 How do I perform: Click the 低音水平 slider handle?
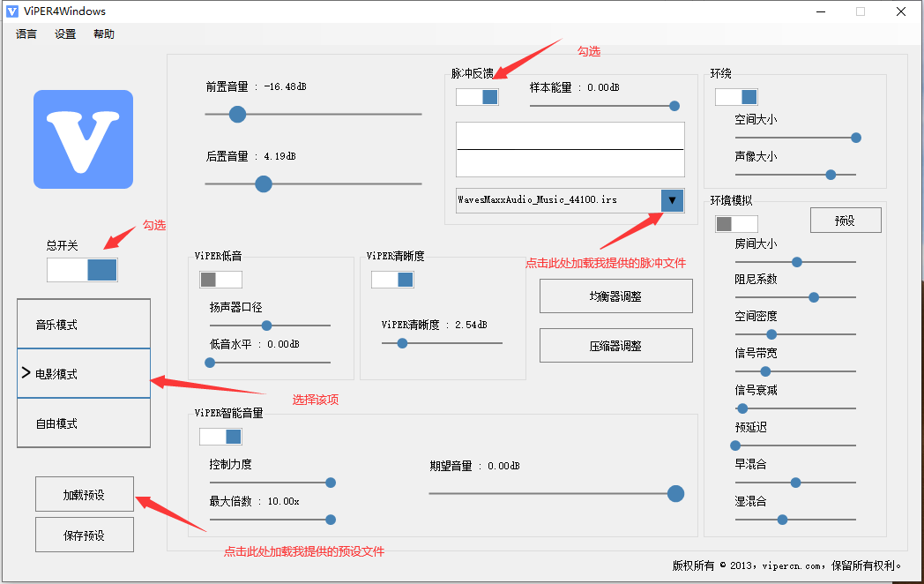(210, 363)
